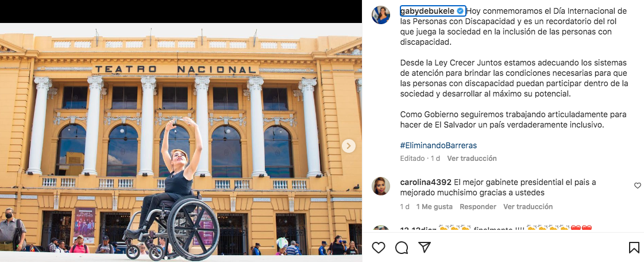Like the post with the heart icon
Screen dimensions: 644x262
point(378,247)
